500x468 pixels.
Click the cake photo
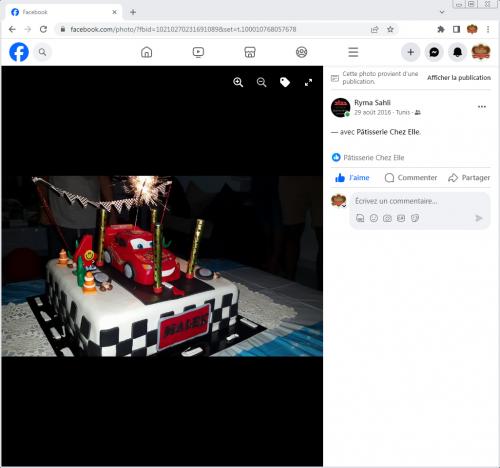click(x=162, y=266)
